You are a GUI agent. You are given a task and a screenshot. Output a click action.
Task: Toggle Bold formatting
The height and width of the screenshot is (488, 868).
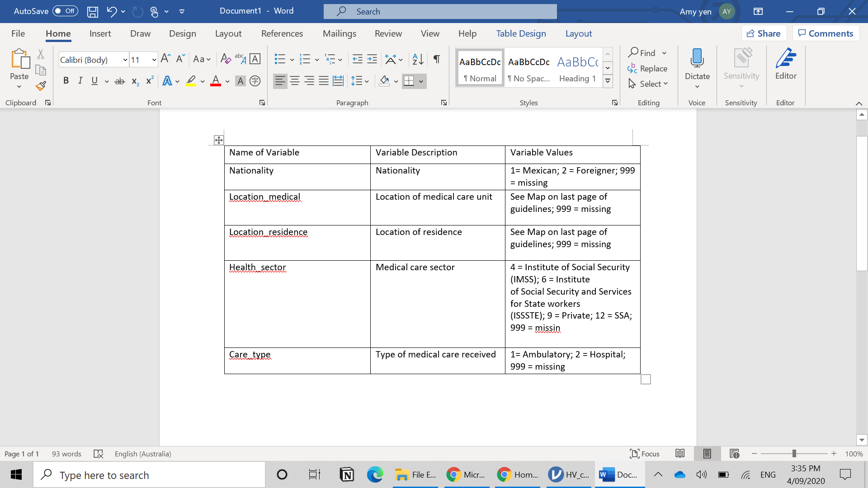[x=66, y=81]
